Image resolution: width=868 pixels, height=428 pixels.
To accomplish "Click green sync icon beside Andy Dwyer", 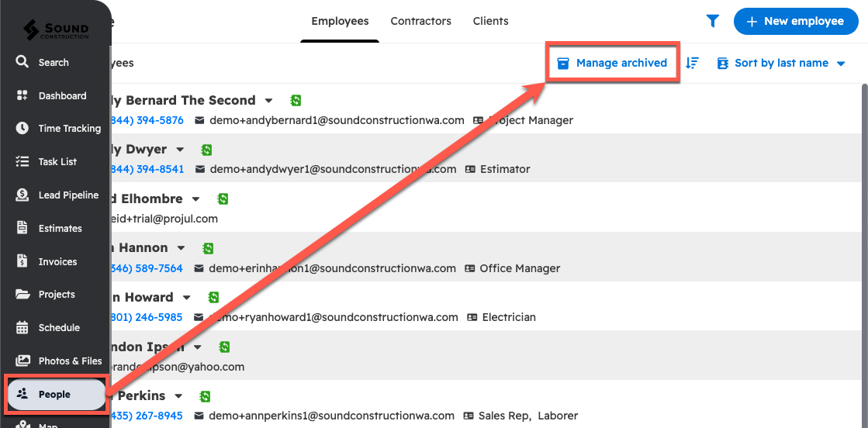I will (206, 150).
